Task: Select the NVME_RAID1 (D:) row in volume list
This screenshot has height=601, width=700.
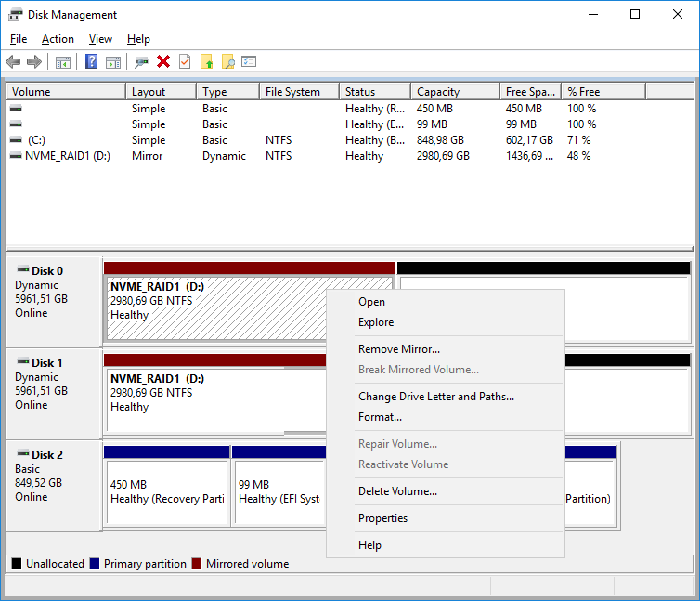Action: 68,156
